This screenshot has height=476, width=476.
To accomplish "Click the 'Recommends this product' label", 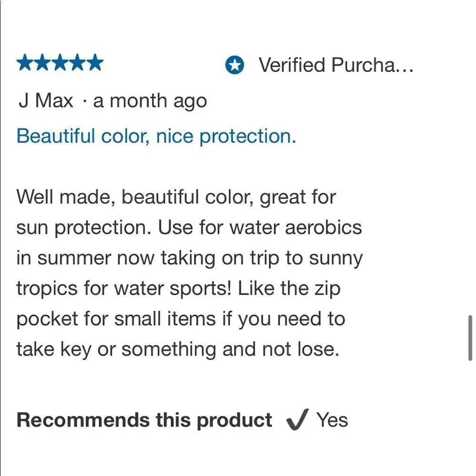I will [144, 420].
